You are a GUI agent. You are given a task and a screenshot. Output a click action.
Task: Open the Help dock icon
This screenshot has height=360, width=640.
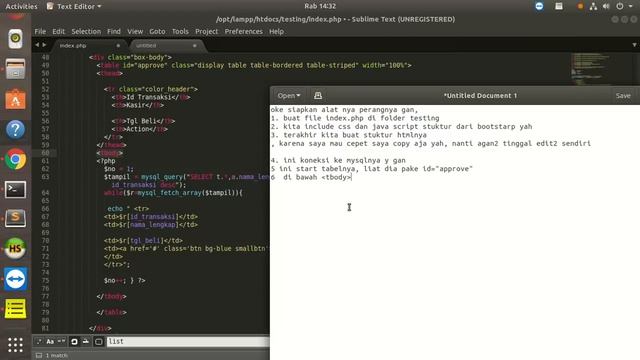(16, 130)
